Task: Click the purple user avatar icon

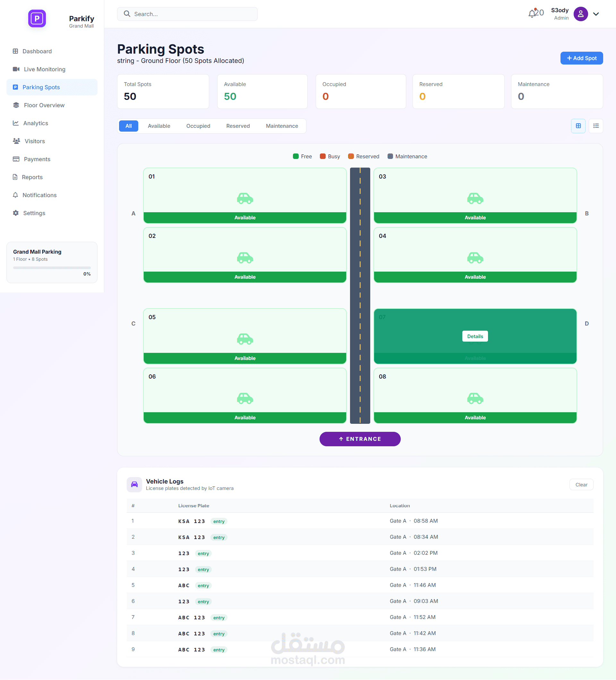Action: click(x=581, y=14)
